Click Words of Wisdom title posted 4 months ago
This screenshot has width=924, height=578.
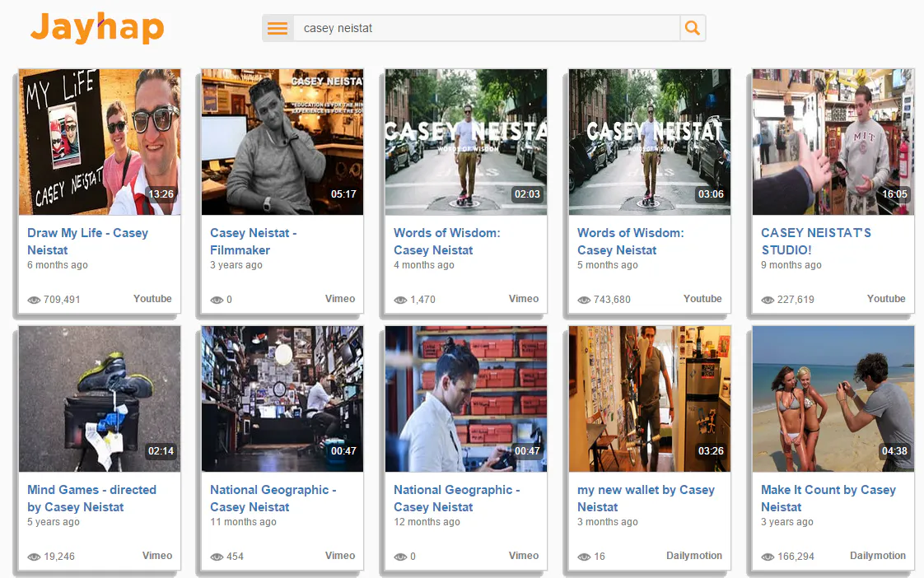(x=446, y=241)
